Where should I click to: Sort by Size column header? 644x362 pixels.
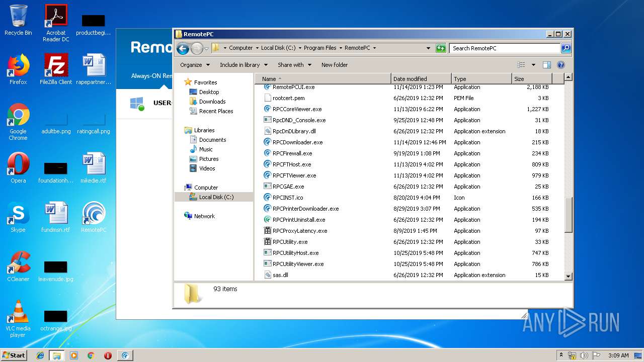pos(532,79)
